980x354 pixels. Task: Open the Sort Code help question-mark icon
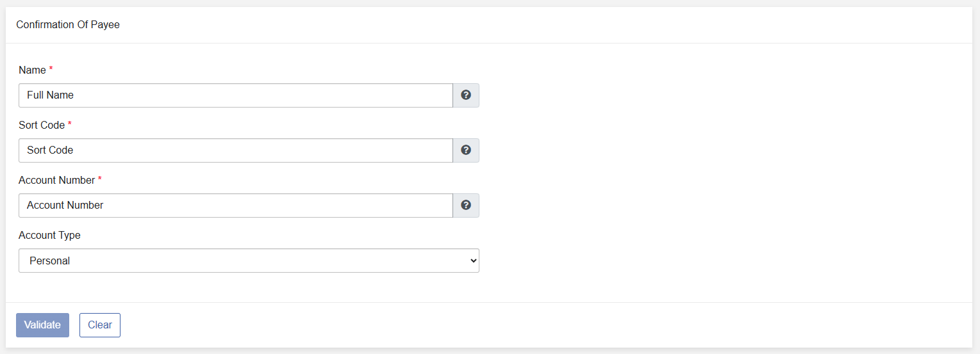(466, 150)
